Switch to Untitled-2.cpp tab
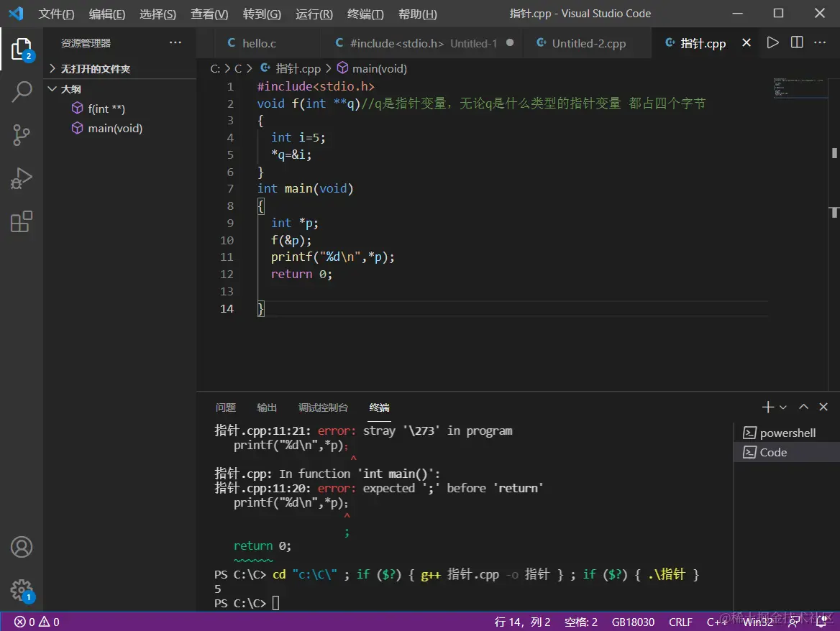 tap(588, 43)
